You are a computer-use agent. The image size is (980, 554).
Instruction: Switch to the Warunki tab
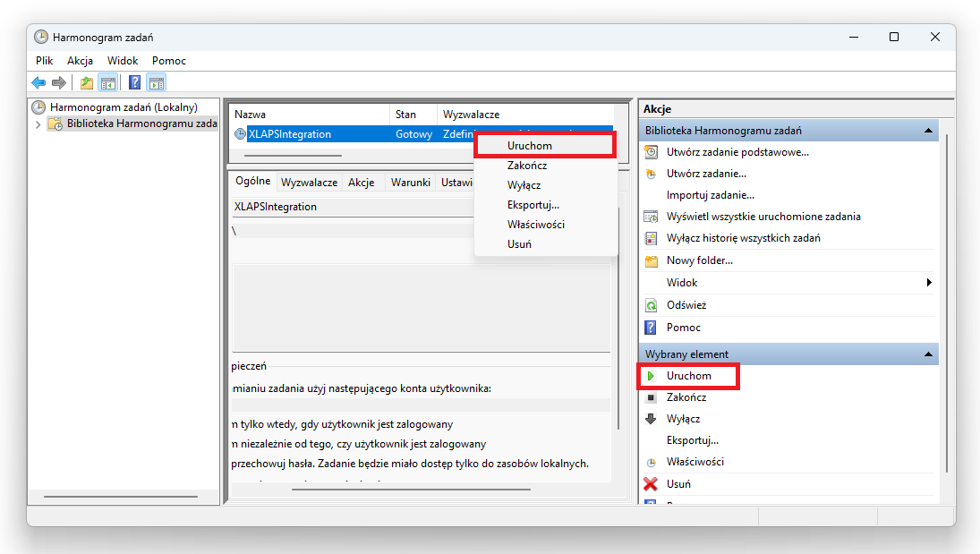tap(410, 182)
